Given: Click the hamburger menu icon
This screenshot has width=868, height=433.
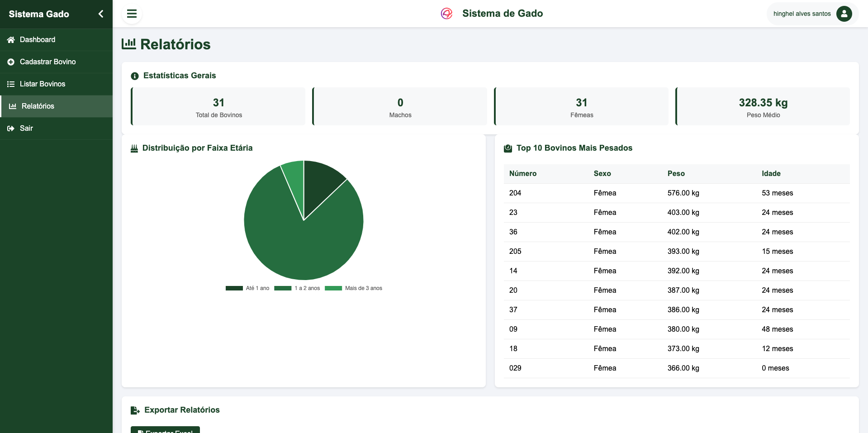Looking at the screenshot, I should (132, 14).
